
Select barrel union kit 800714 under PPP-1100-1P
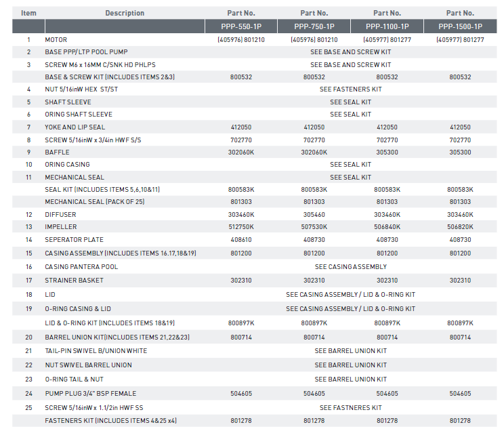(387, 338)
